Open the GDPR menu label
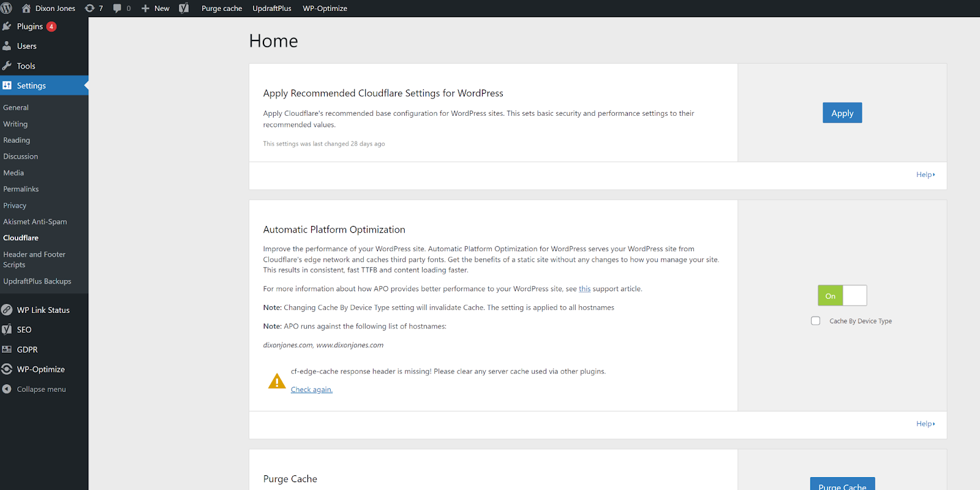Image resolution: width=980 pixels, height=490 pixels. click(x=28, y=350)
